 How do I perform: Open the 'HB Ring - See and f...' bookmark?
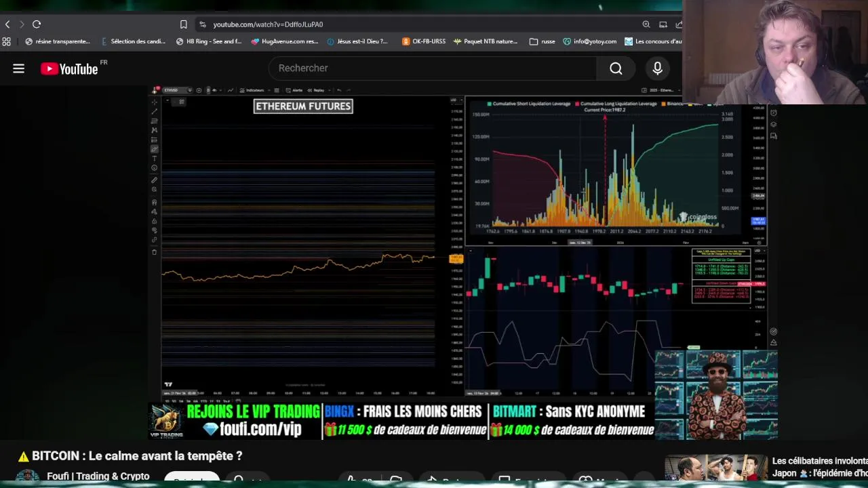[x=209, y=41]
